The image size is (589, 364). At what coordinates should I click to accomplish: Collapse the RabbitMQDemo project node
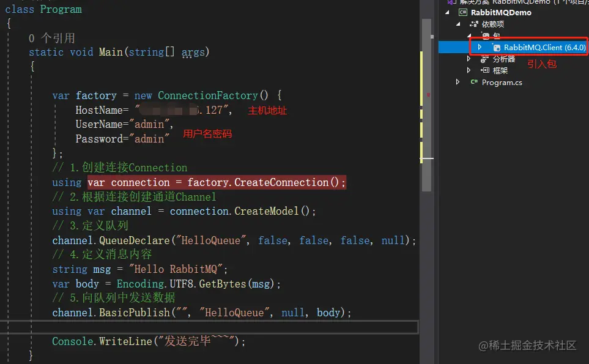pyautogui.click(x=447, y=12)
